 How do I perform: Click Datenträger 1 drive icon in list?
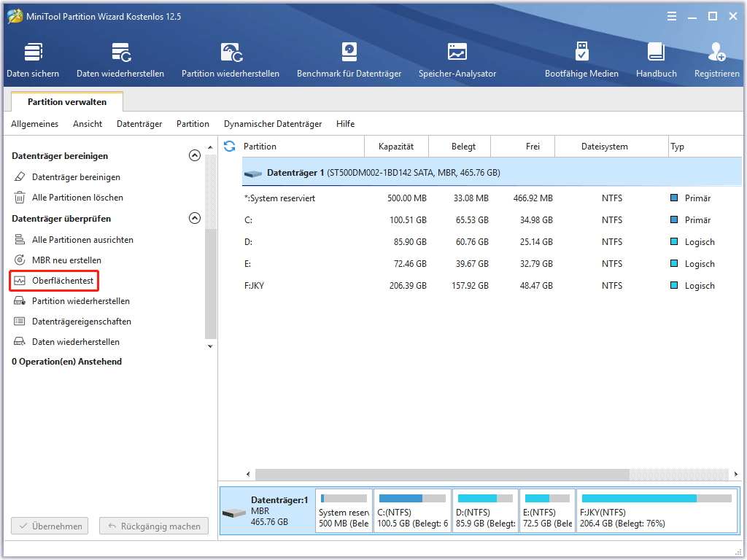point(253,174)
